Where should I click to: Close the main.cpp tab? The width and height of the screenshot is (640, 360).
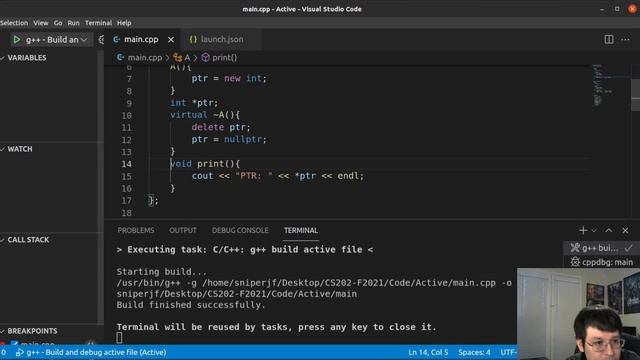[x=171, y=40]
